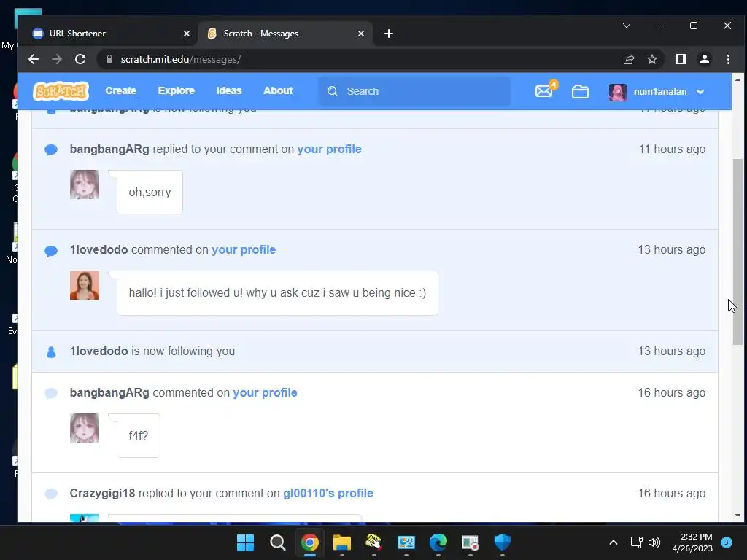Open 1lovedodo in 'commented on' row
This screenshot has width=747, height=560.
98,250
